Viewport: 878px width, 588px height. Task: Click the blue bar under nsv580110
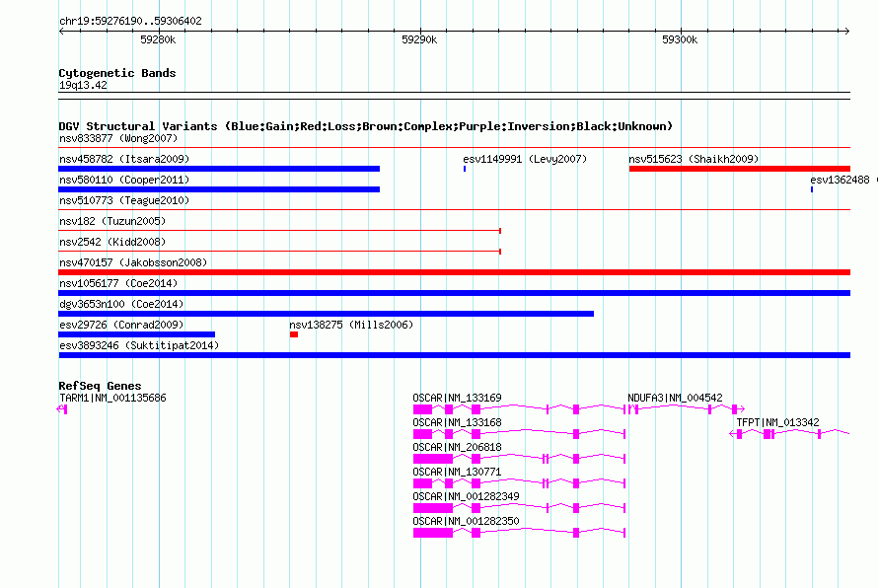(219, 189)
